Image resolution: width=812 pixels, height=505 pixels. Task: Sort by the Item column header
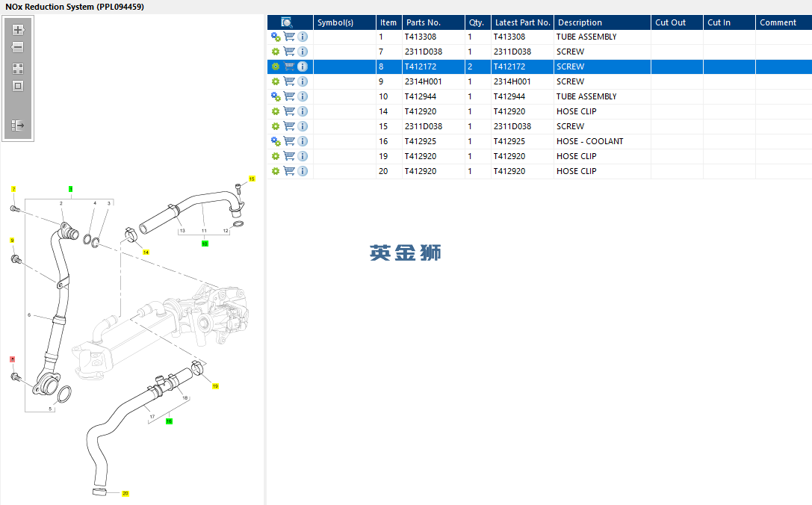389,22
